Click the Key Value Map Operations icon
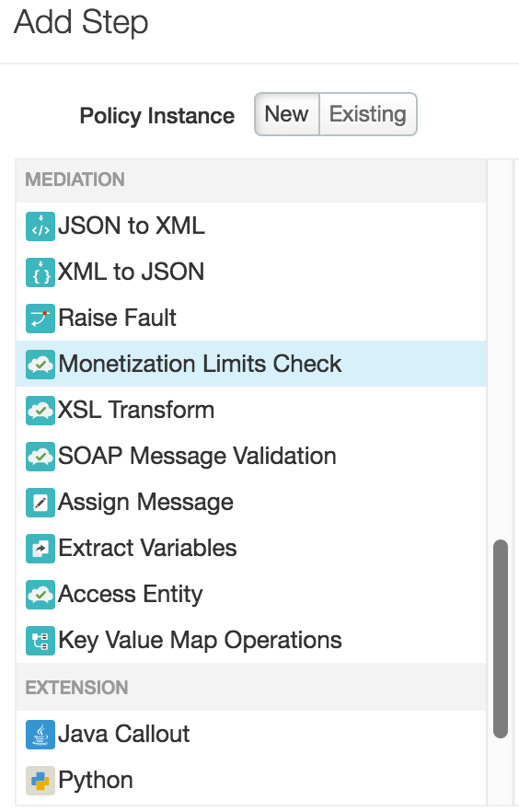 pos(40,641)
